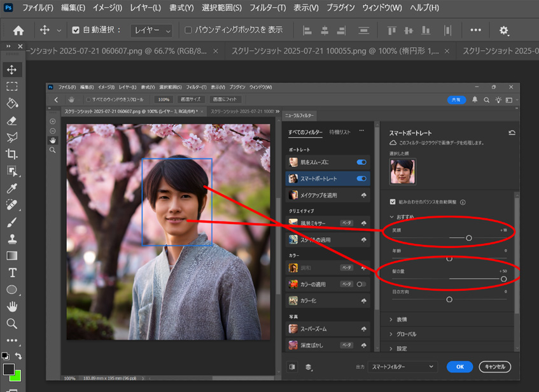Click the green background color swatch
The image size is (539, 392).
[17, 377]
